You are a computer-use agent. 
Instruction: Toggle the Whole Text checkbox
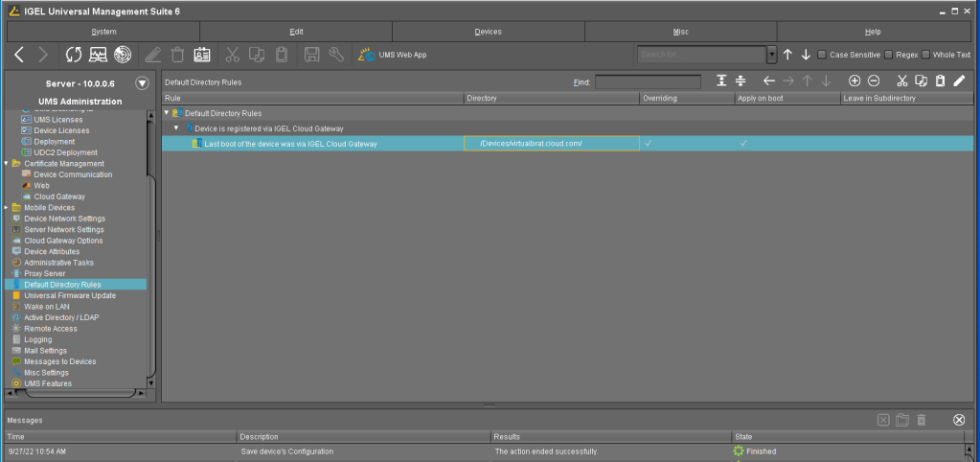click(926, 55)
